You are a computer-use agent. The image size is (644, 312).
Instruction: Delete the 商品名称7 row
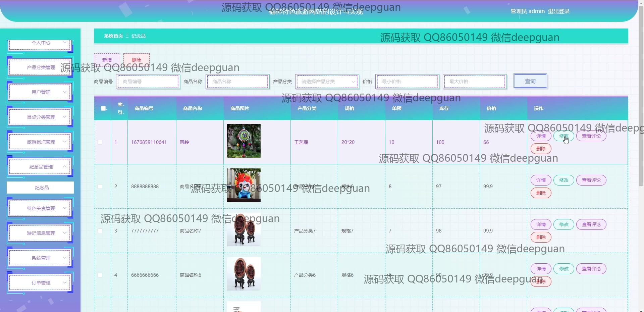click(x=541, y=237)
